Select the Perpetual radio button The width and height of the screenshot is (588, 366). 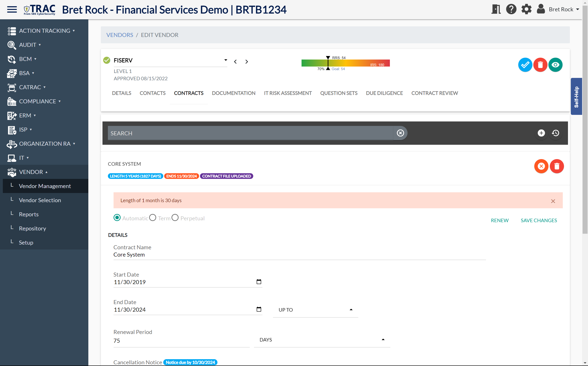175,218
